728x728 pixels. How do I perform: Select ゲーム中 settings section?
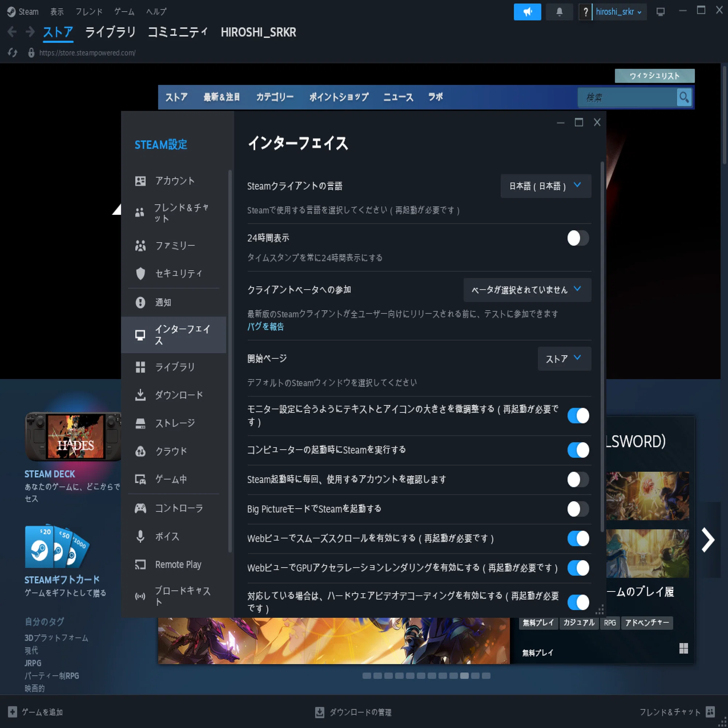click(173, 479)
